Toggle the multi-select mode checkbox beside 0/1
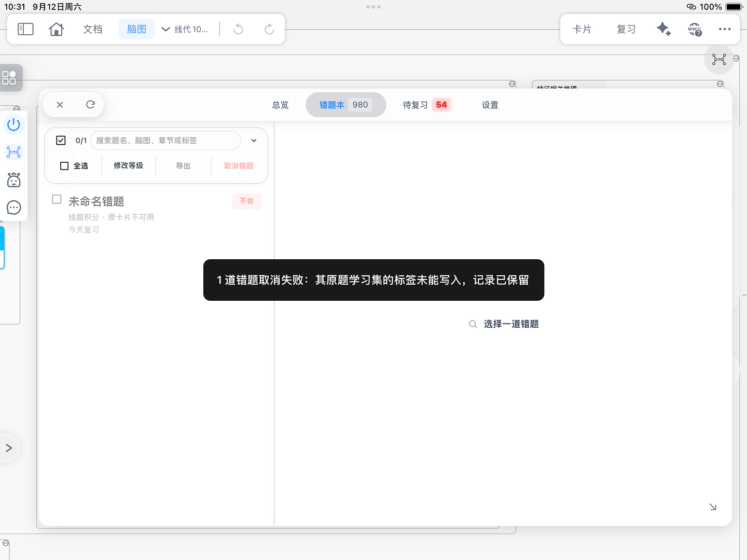 coord(61,141)
